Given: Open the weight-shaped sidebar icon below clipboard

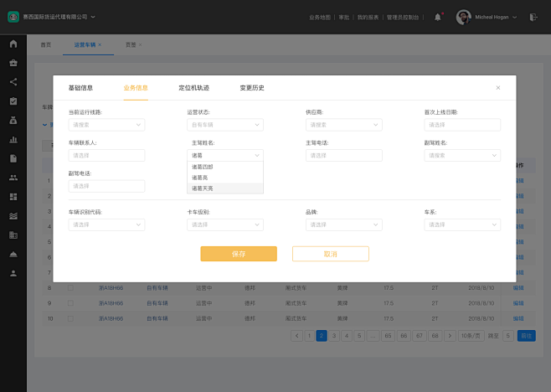Looking at the screenshot, I should pos(13,121).
